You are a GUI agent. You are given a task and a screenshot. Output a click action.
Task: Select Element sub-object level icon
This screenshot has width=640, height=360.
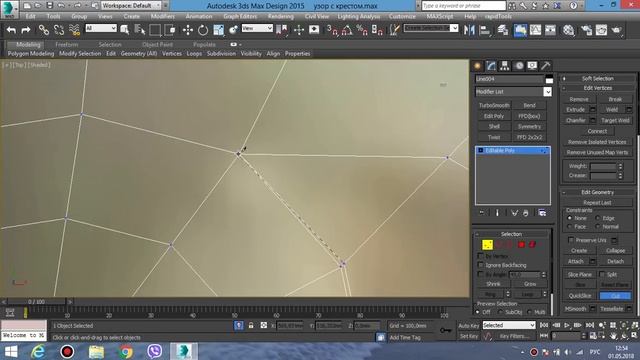pos(532,244)
